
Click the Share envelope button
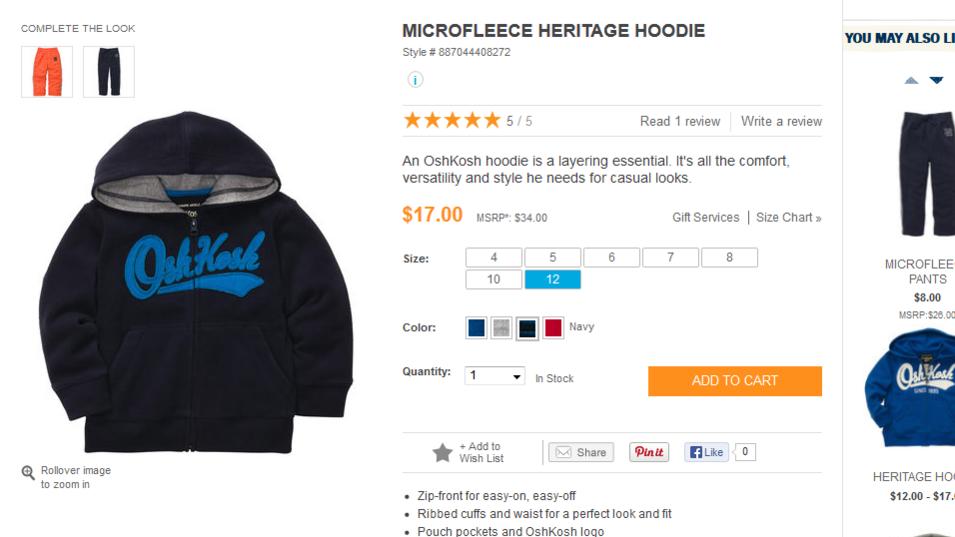[581, 452]
